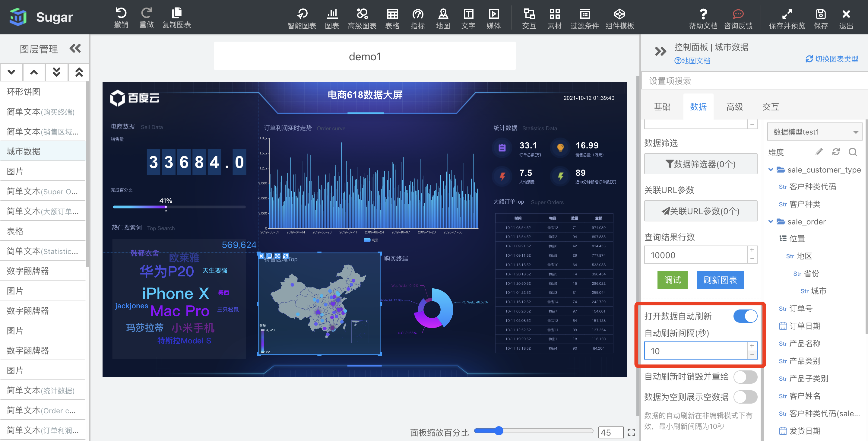Open the 高级图表 panel
Screen dimensions: 868x441
(x=362, y=17)
